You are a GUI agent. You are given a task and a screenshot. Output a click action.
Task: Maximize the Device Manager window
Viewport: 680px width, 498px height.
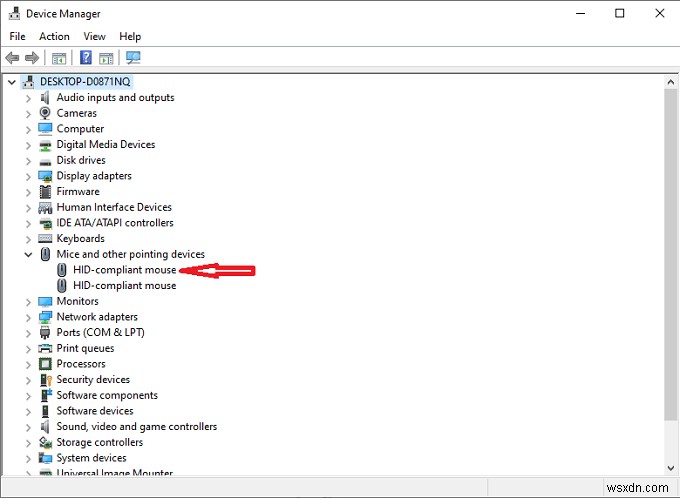(x=620, y=13)
